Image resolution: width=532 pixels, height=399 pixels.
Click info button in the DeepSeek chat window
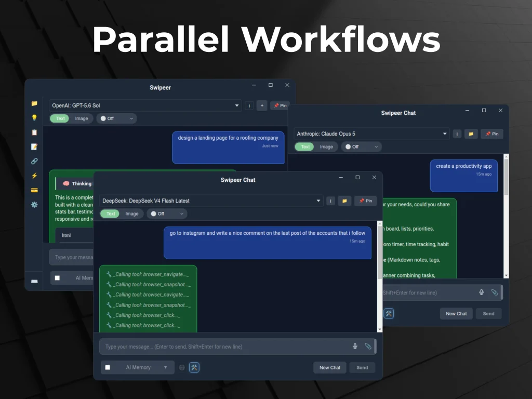pos(330,201)
